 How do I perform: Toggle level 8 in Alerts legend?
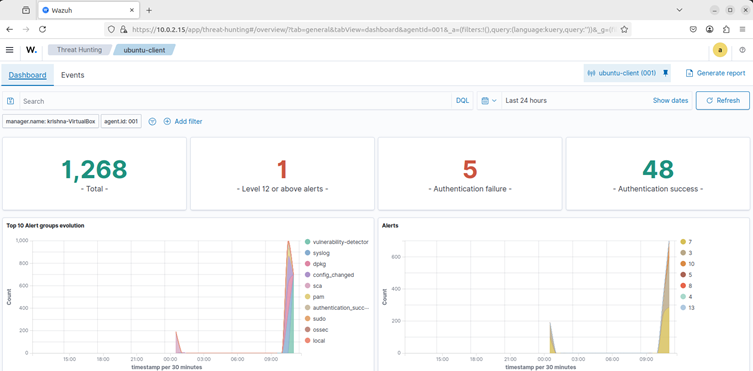tap(686, 286)
